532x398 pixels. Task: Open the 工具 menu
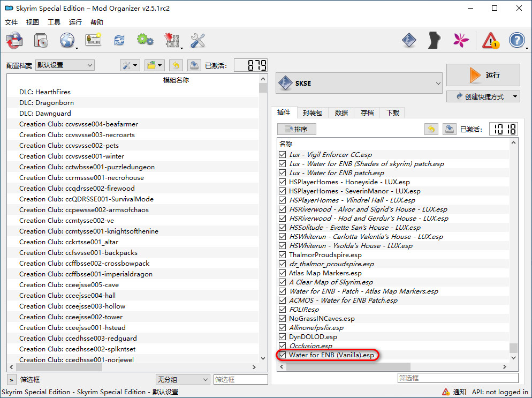pyautogui.click(x=54, y=22)
